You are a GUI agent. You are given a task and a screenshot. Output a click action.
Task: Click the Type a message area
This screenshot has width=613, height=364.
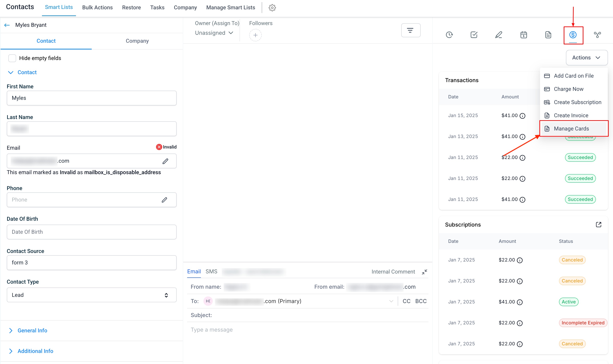click(x=308, y=330)
